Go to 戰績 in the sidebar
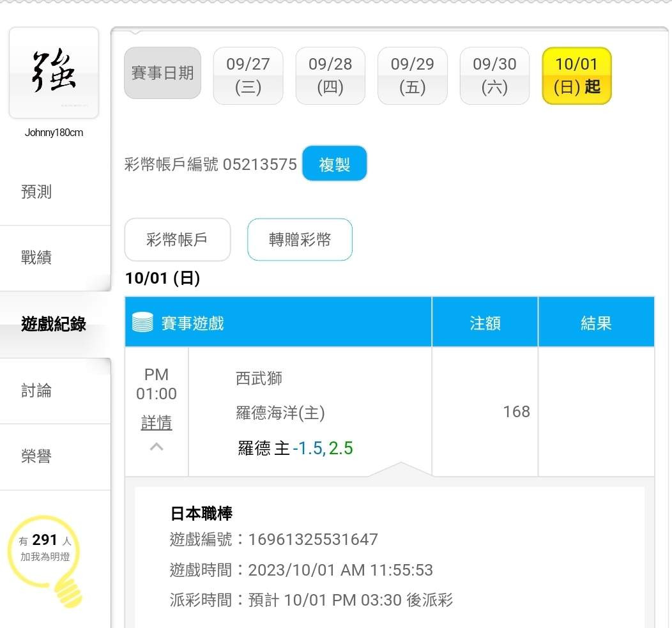This screenshot has height=628, width=672. pyautogui.click(x=36, y=257)
